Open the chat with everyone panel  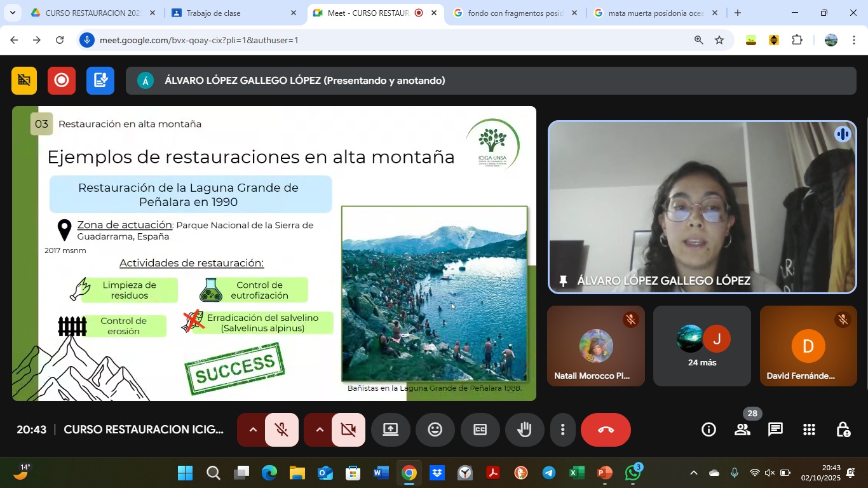(x=775, y=430)
